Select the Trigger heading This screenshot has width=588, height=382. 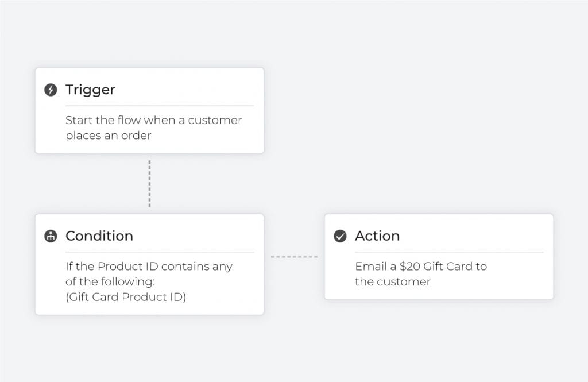pos(90,90)
